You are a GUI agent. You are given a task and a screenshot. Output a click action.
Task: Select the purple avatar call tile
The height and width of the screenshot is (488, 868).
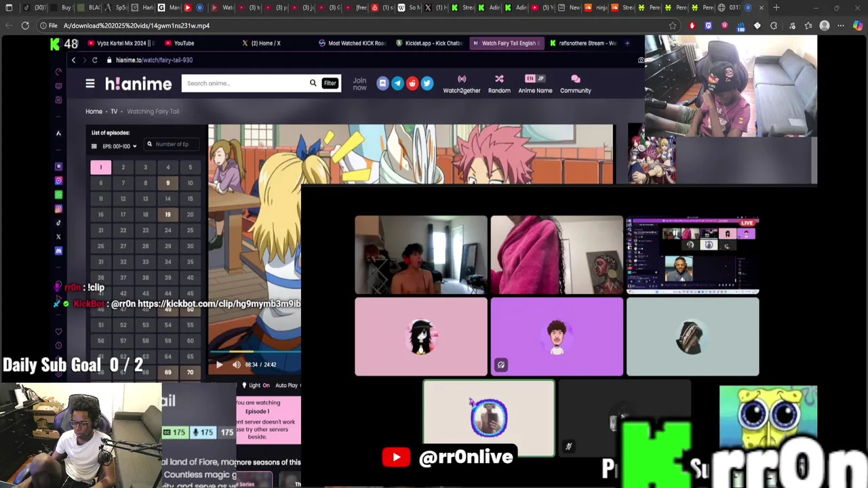557,336
